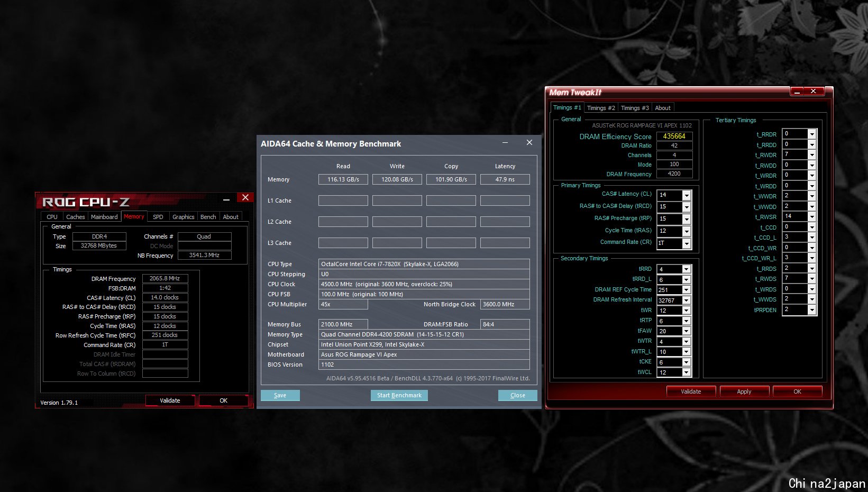Click Memory Write result 120.08 GB/s
This screenshot has height=492, width=868.
tap(397, 179)
